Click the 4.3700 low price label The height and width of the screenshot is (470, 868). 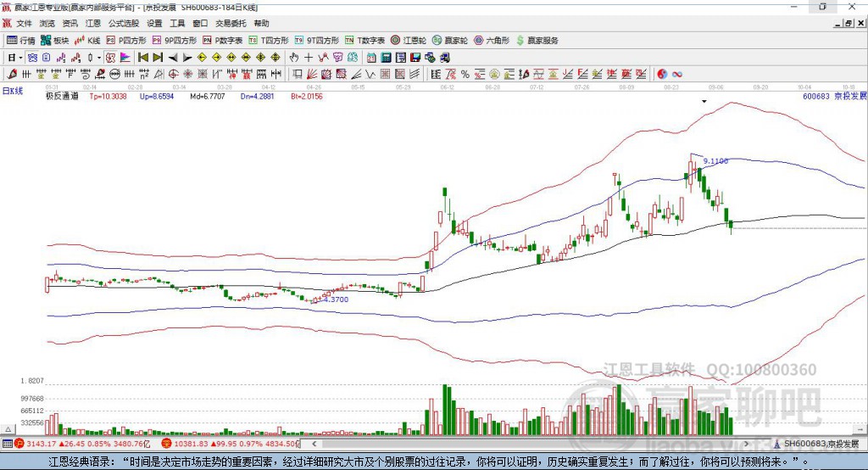point(336,299)
